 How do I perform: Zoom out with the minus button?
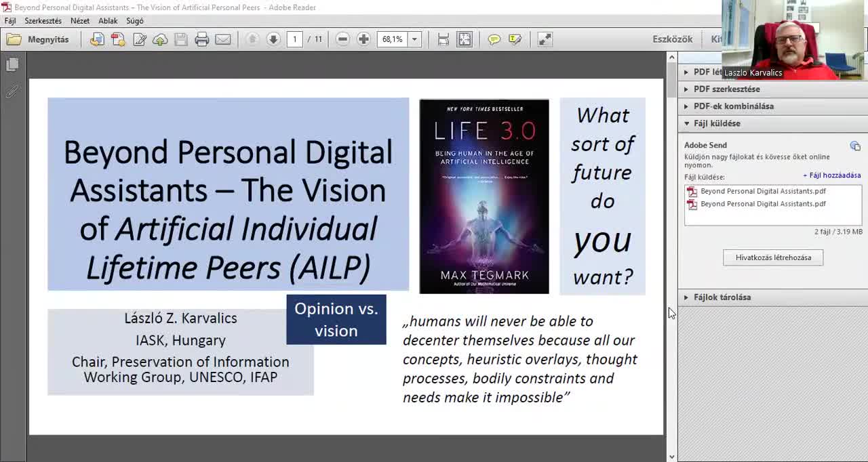pos(342,39)
